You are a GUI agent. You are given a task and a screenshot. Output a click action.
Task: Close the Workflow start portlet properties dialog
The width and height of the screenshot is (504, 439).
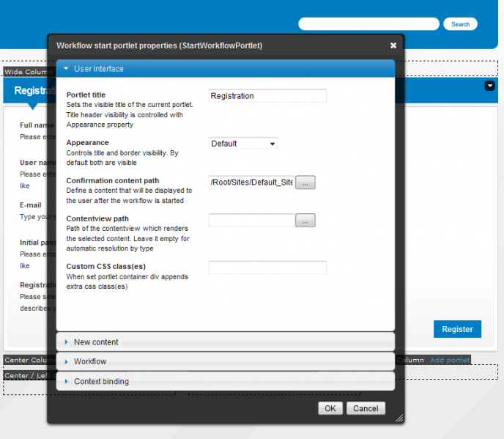tap(393, 45)
